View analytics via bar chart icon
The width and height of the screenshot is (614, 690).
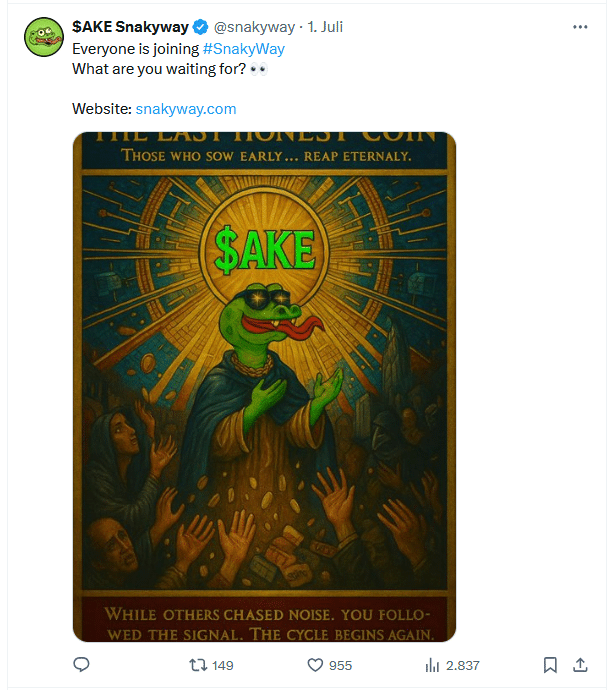[432, 665]
